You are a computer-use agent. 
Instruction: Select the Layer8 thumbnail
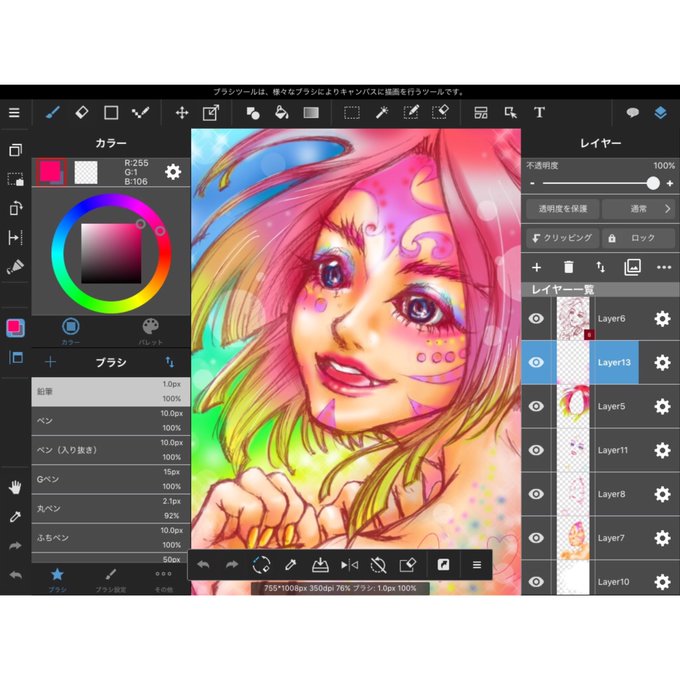[x=573, y=494]
